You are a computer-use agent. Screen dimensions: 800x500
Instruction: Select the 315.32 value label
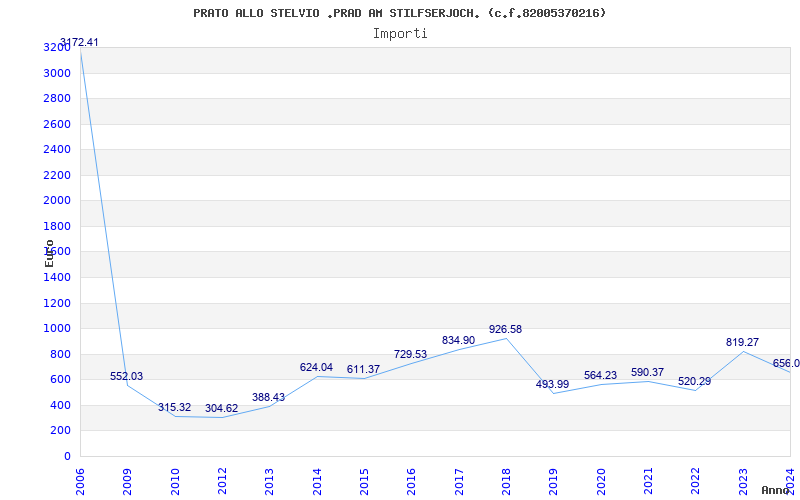[x=174, y=408]
